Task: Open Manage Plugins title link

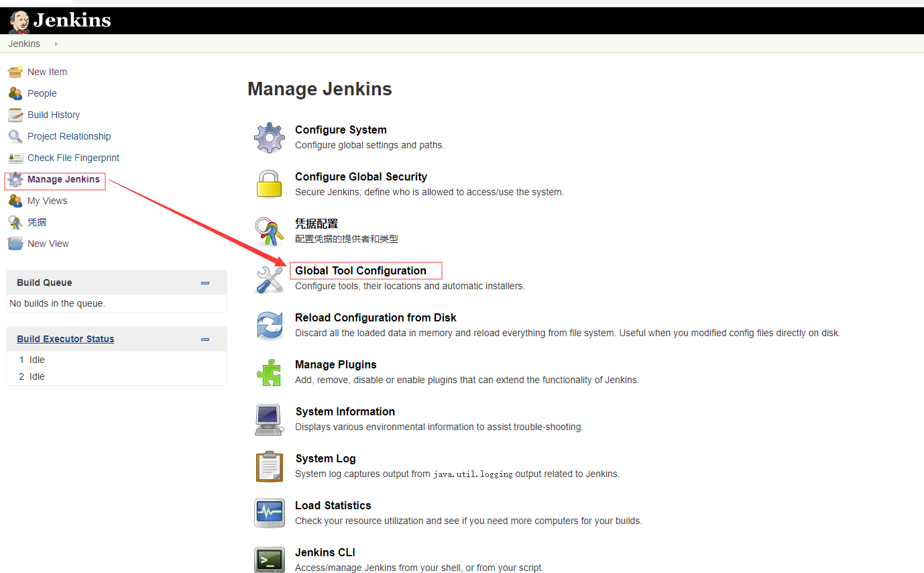Action: click(336, 364)
